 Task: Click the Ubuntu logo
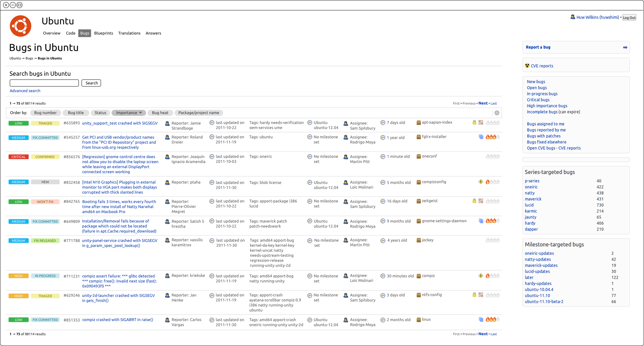(20, 26)
